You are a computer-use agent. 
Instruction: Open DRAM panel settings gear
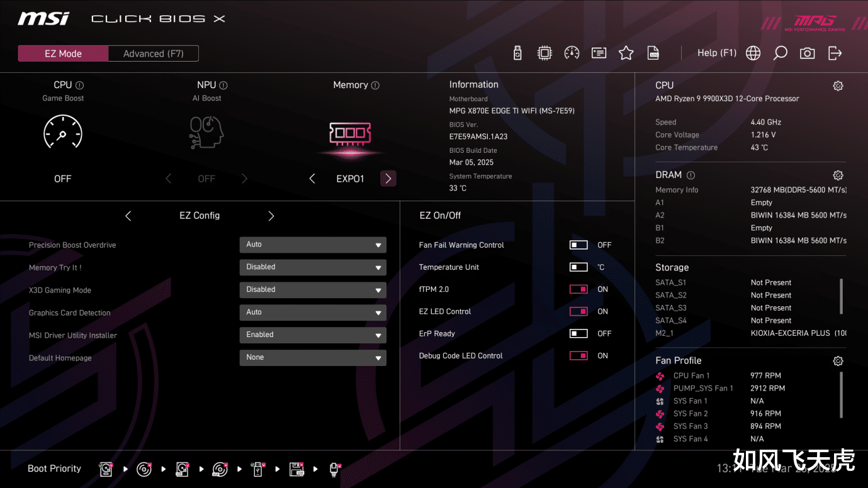pyautogui.click(x=838, y=175)
